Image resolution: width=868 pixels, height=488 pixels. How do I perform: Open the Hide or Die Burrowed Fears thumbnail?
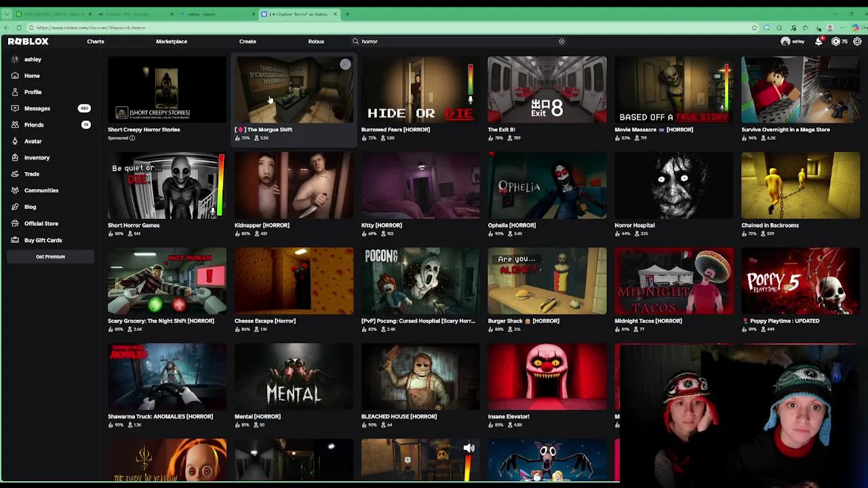coord(420,89)
